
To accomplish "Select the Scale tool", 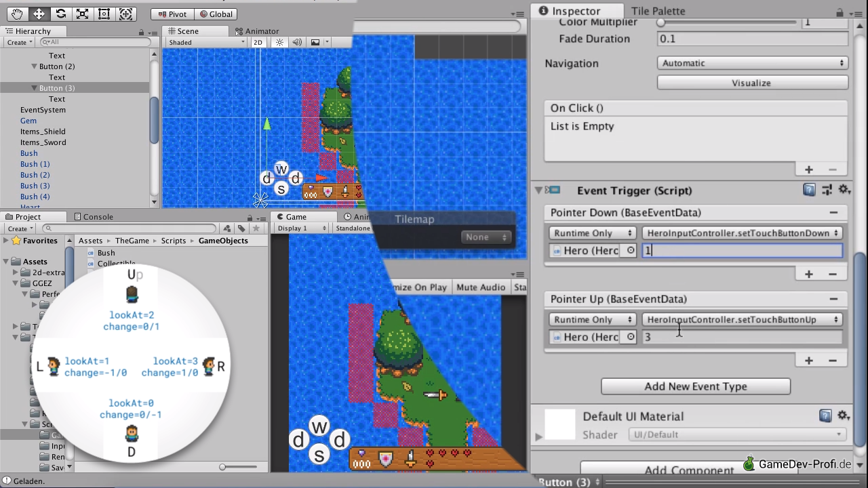I will 83,14.
